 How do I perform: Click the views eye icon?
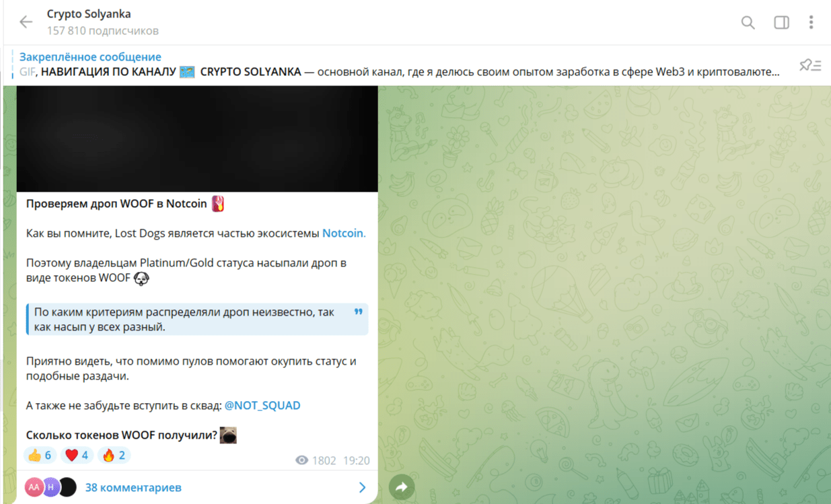(302, 461)
